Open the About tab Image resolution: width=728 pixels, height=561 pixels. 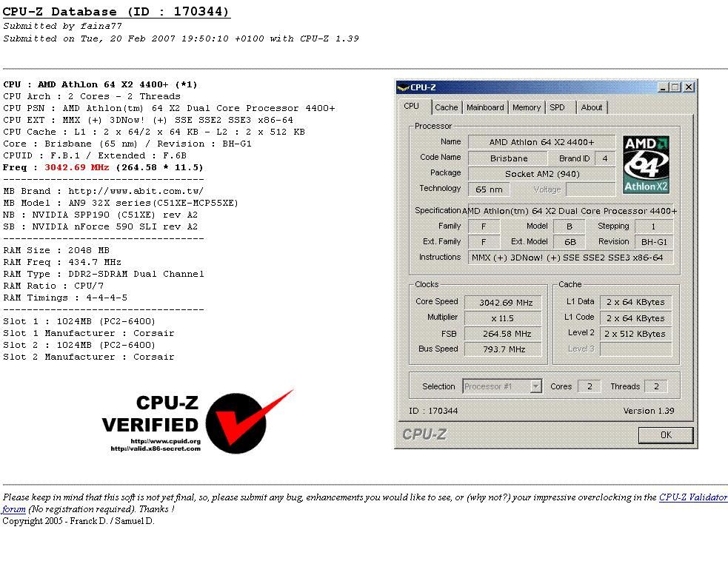coord(592,107)
